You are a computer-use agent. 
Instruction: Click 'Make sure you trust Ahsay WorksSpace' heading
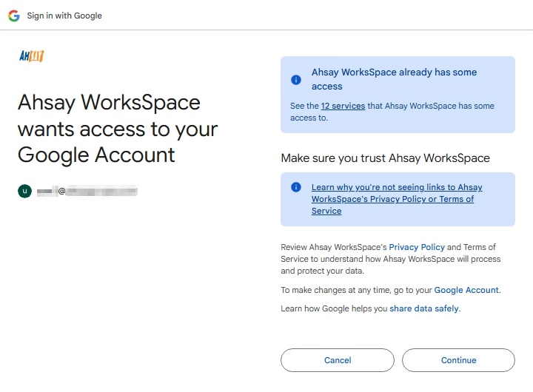386,158
